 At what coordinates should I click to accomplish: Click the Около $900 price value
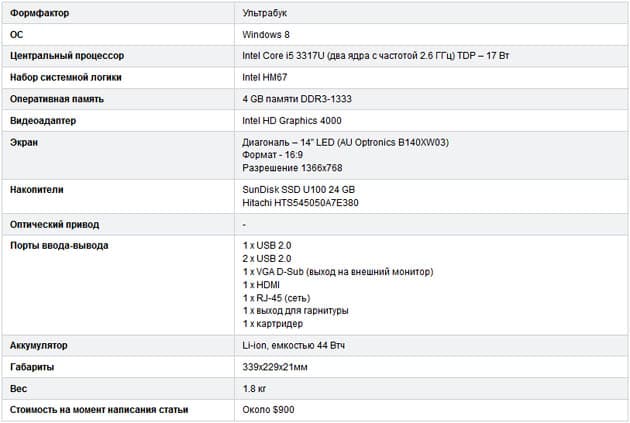268,410
